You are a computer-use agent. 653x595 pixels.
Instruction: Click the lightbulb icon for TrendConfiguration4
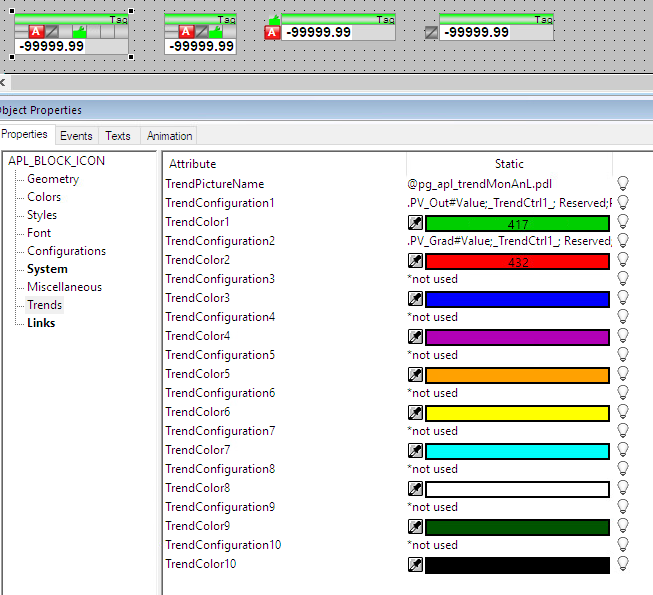pyautogui.click(x=623, y=317)
